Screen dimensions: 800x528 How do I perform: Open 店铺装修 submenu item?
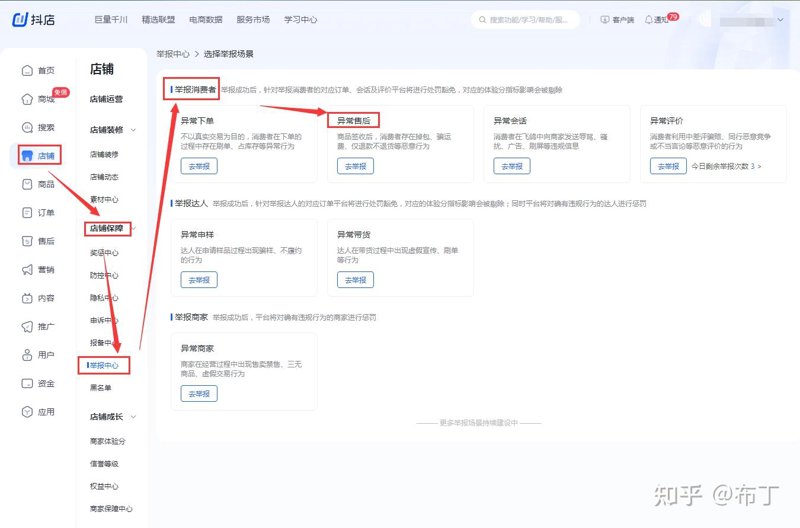(x=104, y=154)
